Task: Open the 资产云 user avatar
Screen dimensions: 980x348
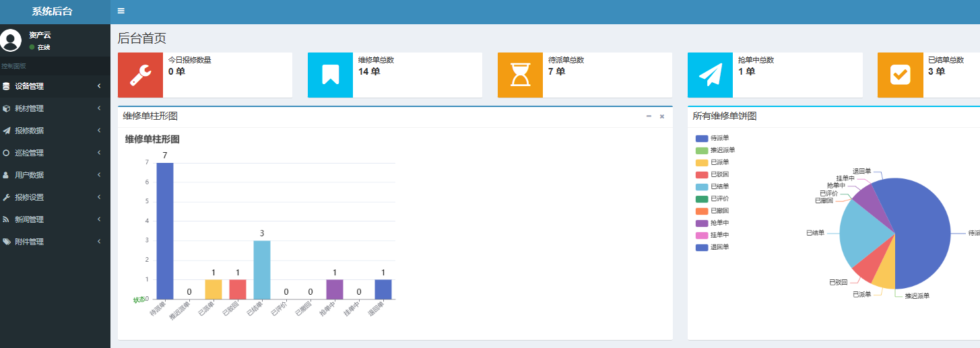Action: [11, 40]
